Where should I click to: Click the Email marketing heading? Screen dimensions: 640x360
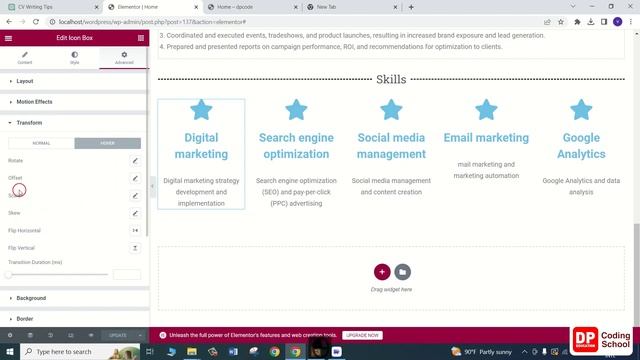click(x=486, y=138)
